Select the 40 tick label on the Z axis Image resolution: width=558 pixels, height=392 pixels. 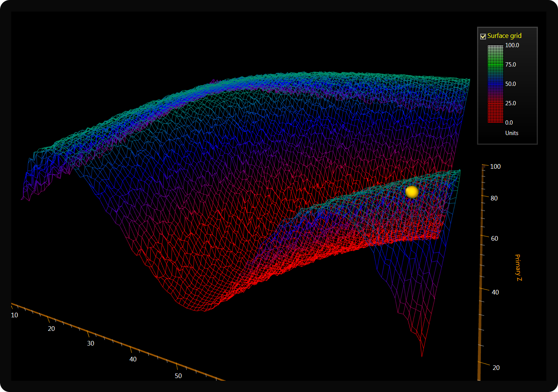coord(495,292)
